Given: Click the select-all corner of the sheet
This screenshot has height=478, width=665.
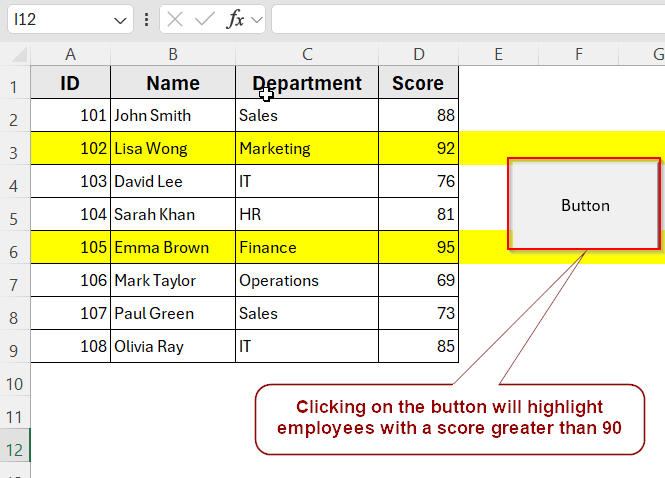Looking at the screenshot, I should [15, 54].
